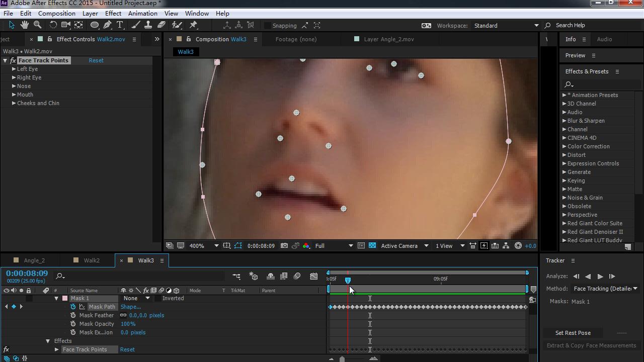Open the Effect menu

coord(113,14)
